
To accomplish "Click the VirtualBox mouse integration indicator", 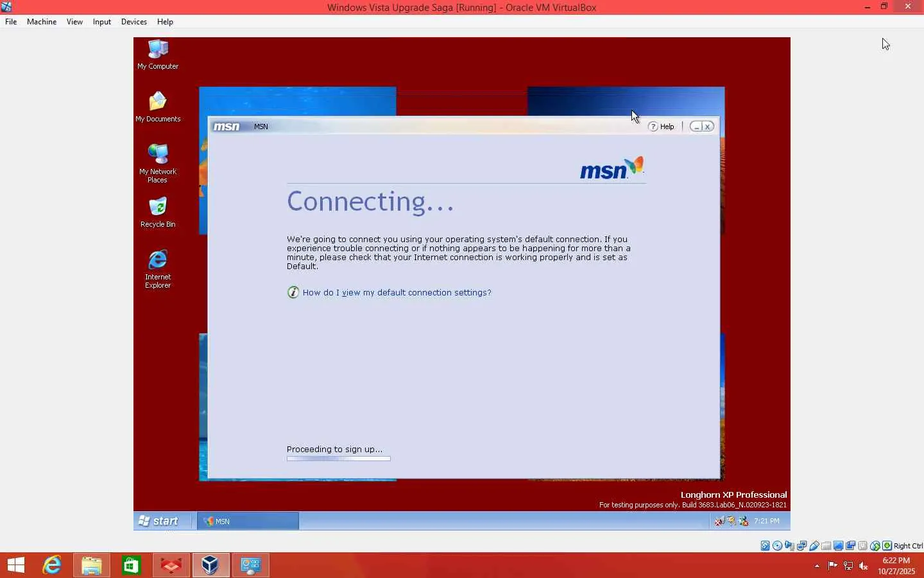I will 875,546.
